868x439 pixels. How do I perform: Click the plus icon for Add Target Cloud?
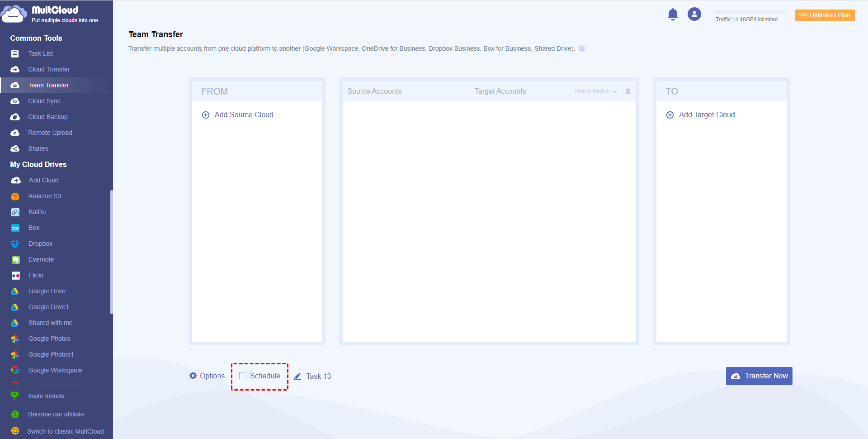[670, 115]
